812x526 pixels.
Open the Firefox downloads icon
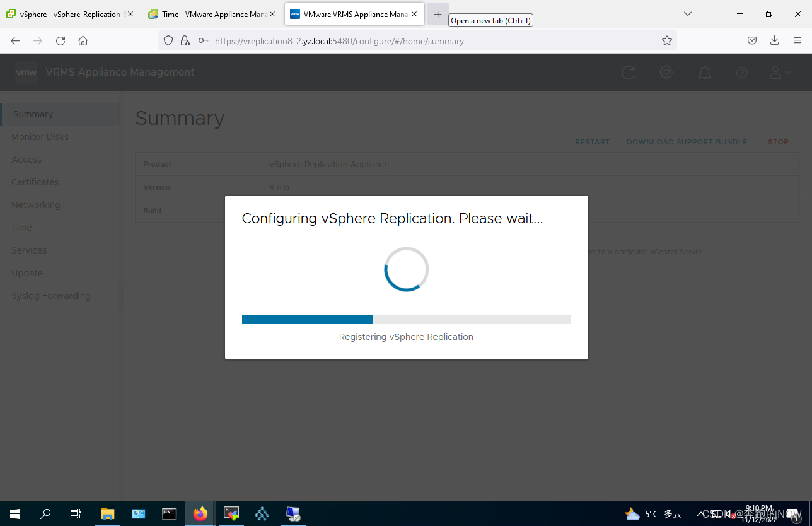click(x=775, y=40)
